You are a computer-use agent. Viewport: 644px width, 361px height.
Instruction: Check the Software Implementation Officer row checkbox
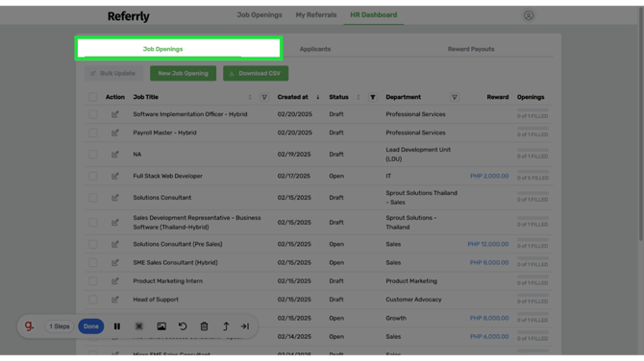(93, 114)
